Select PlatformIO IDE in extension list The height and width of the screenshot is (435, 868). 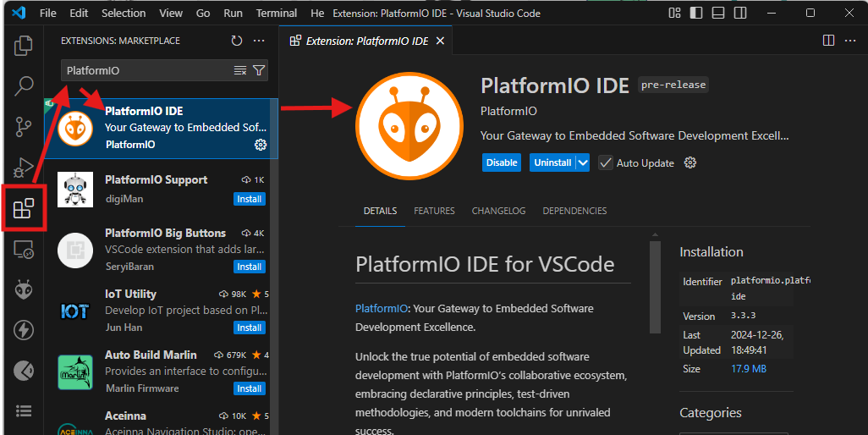click(161, 129)
